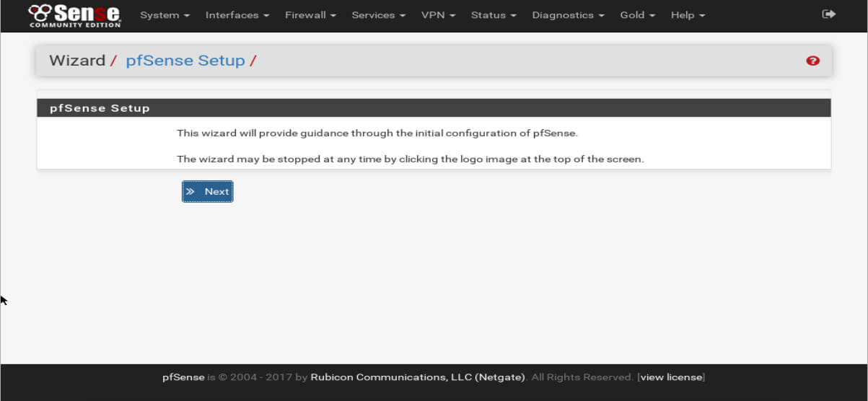This screenshot has width=868, height=401.
Task: Open the Services menu
Action: point(378,15)
